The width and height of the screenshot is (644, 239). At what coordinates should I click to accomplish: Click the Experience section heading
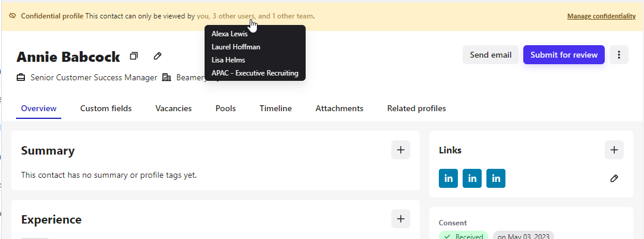[x=51, y=219]
